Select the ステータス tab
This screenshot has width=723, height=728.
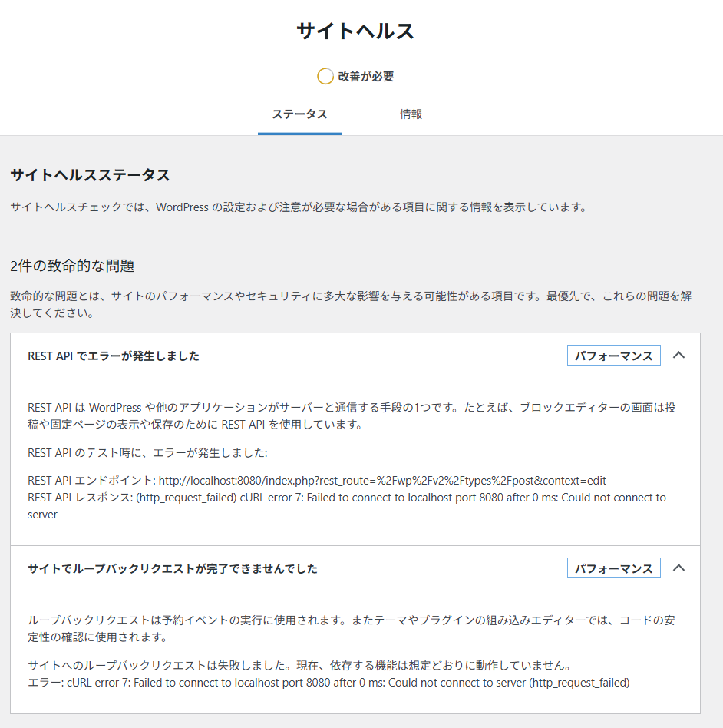(x=299, y=114)
